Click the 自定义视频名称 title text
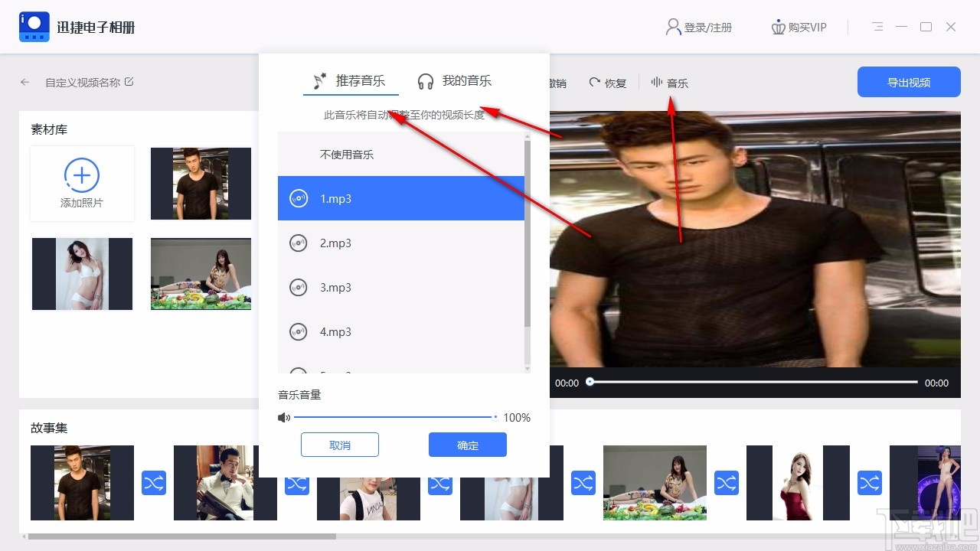980x551 pixels. 83,83
